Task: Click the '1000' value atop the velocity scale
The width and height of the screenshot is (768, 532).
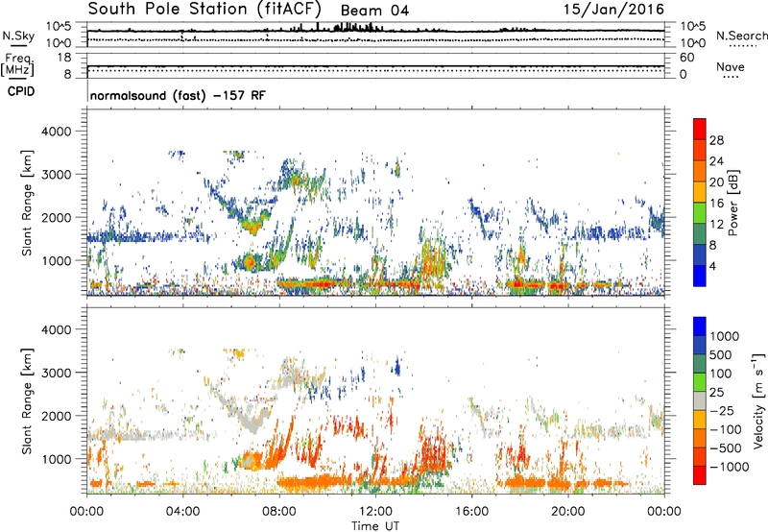Action: tap(724, 336)
